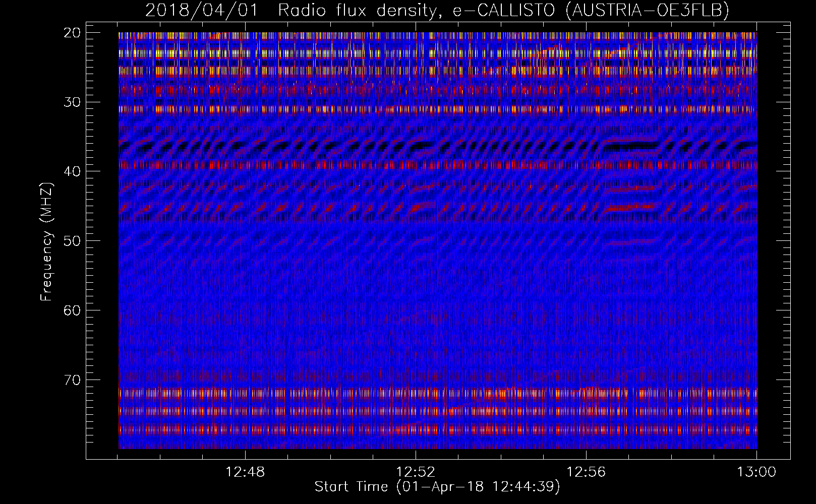Click the plot title "Radio flux density, e-CALLISTO (AUSTRIA-OE3FLB)"
This screenshot has height=504, width=816.
pos(503,10)
